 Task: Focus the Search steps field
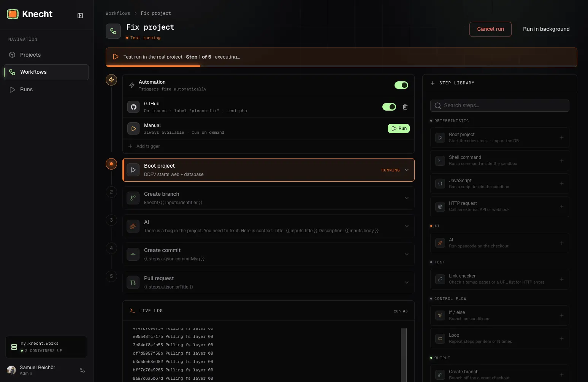499,106
